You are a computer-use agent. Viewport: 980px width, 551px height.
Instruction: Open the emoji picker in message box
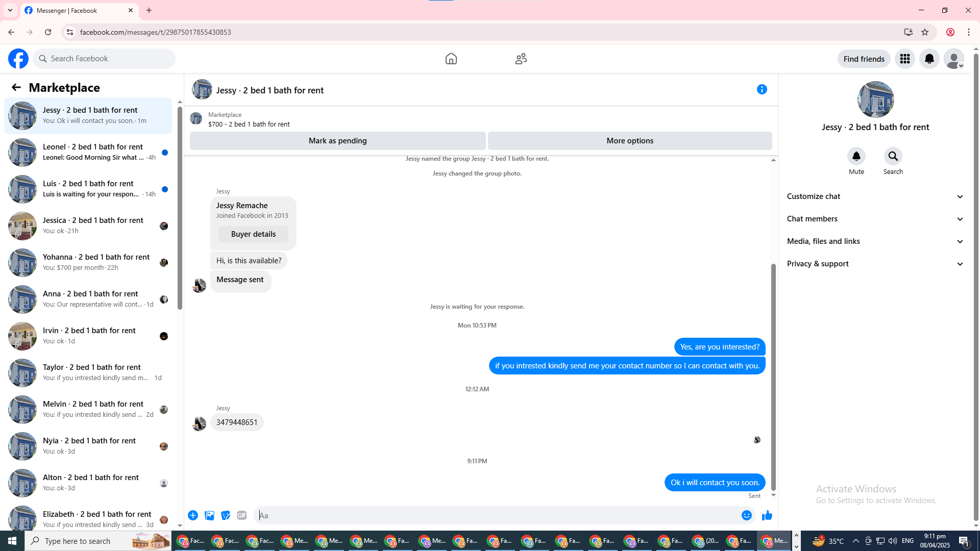click(x=746, y=516)
